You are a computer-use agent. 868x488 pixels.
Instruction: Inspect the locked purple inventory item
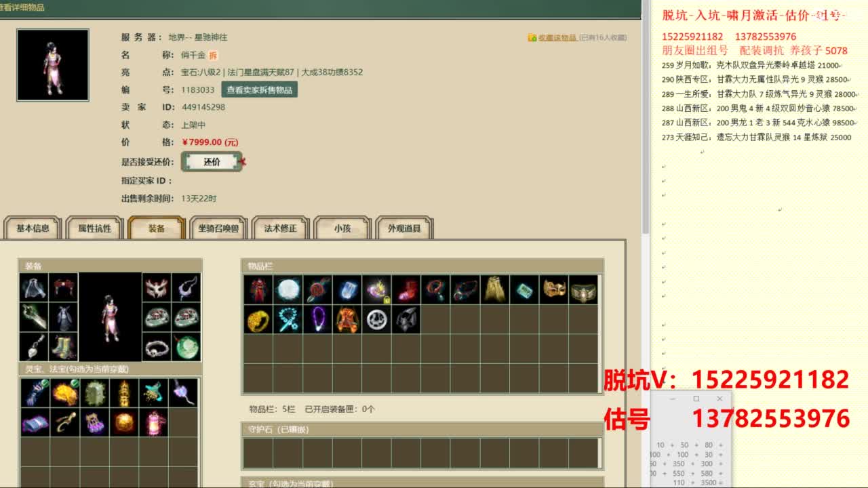coord(376,289)
